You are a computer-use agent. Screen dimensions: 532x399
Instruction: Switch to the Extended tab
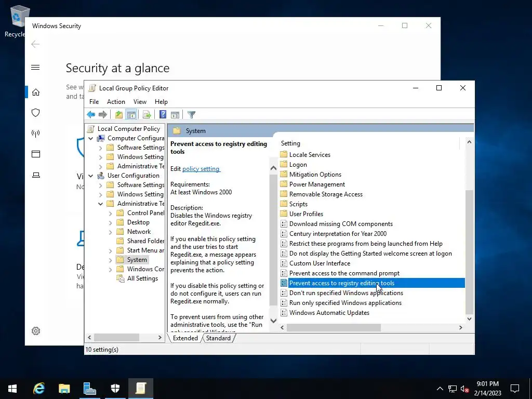185,338
